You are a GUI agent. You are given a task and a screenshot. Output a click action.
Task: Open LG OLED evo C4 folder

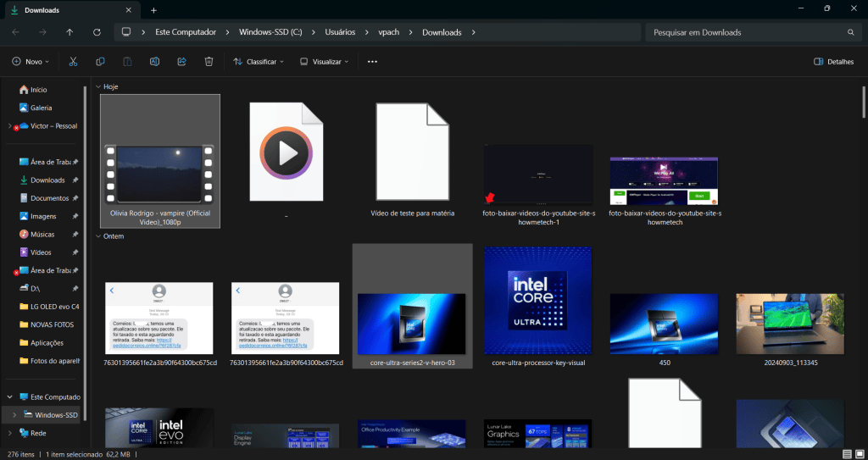(x=49, y=307)
